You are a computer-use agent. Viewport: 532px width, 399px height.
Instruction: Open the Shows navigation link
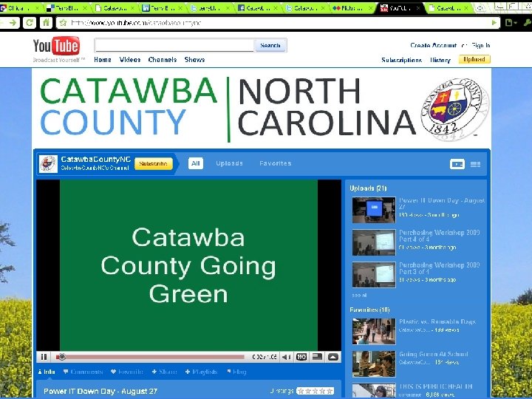point(195,60)
